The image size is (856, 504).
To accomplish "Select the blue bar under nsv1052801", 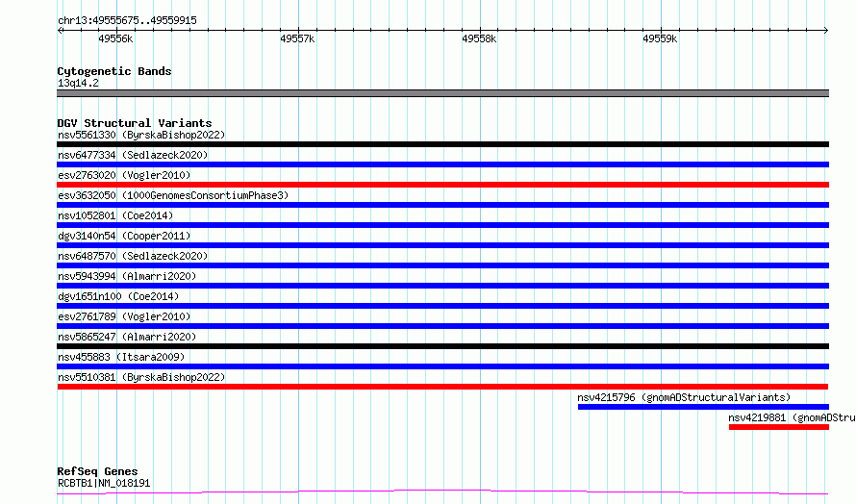I will [442, 225].
